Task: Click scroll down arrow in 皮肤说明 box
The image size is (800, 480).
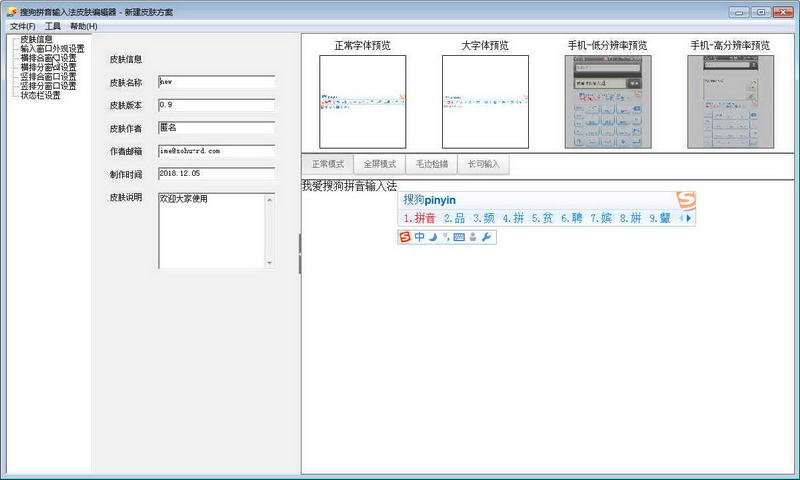Action: pos(268,262)
